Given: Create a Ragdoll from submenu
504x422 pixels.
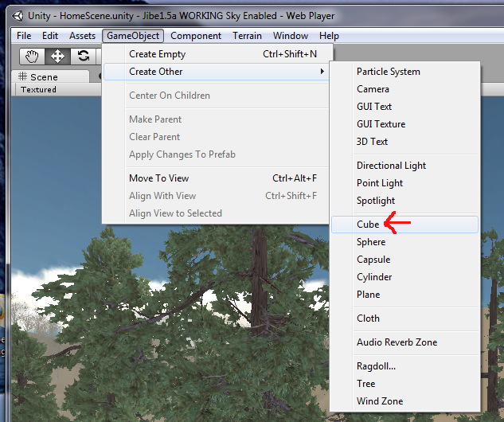Looking at the screenshot, I should pyautogui.click(x=376, y=366).
